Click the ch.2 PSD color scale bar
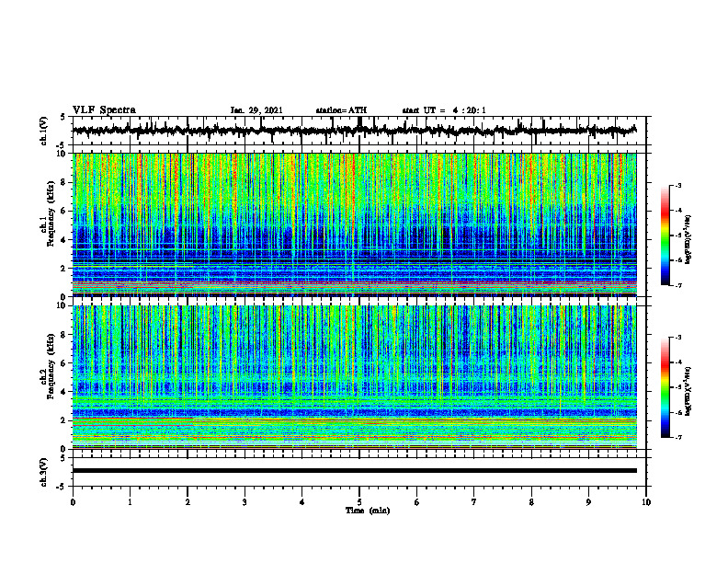Viewport: 728px width, 563px height. (665, 387)
